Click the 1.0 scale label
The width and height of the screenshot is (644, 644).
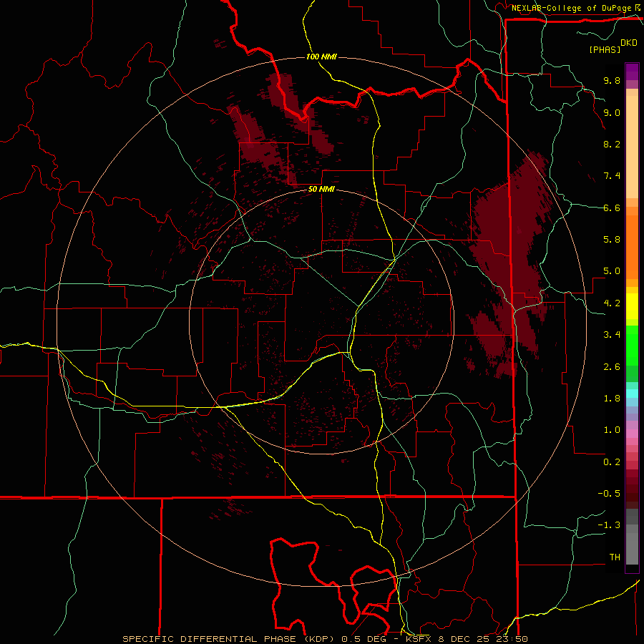coord(612,430)
